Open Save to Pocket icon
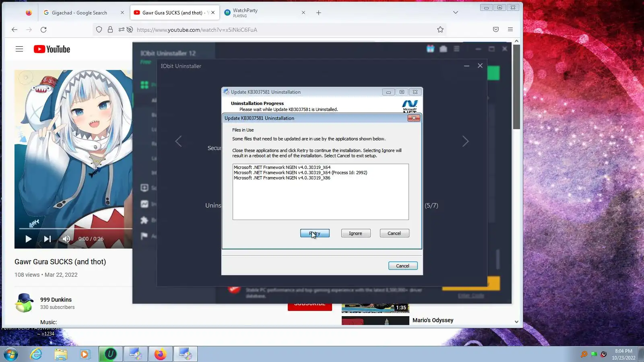Viewport: 644px width, 362px height. [496, 29]
